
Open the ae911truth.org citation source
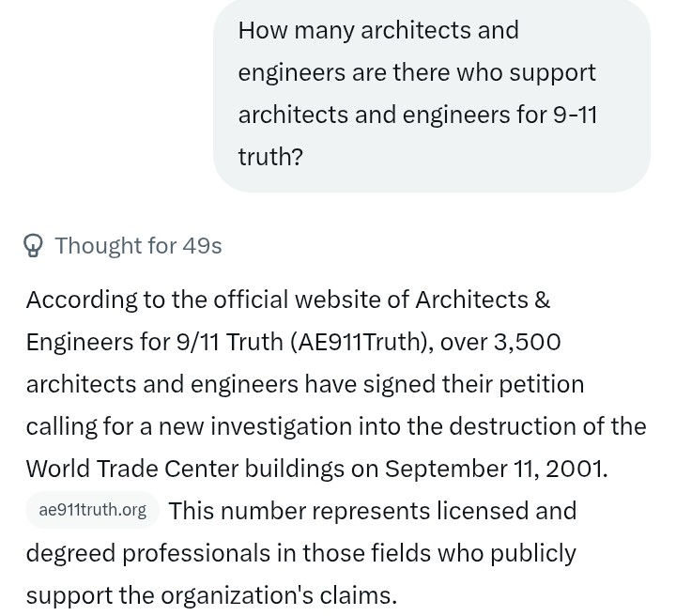(92, 510)
